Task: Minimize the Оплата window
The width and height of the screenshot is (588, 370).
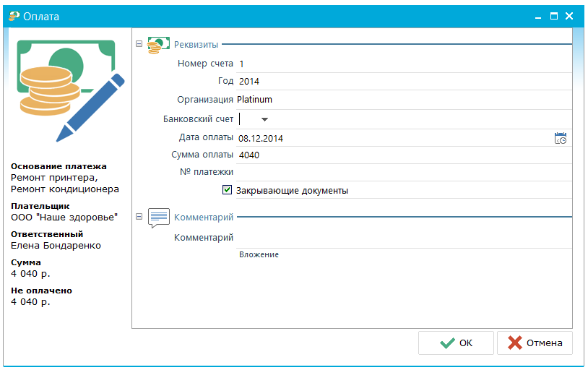Action: (538, 16)
